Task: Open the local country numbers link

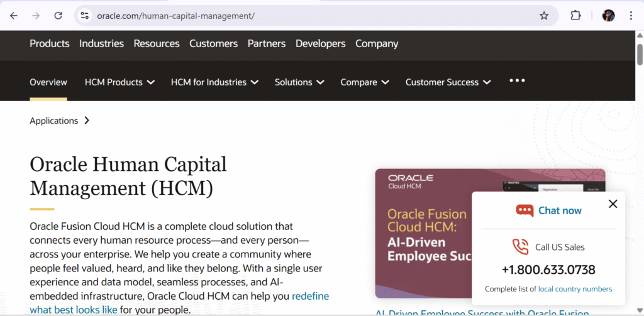Action: 575,289
